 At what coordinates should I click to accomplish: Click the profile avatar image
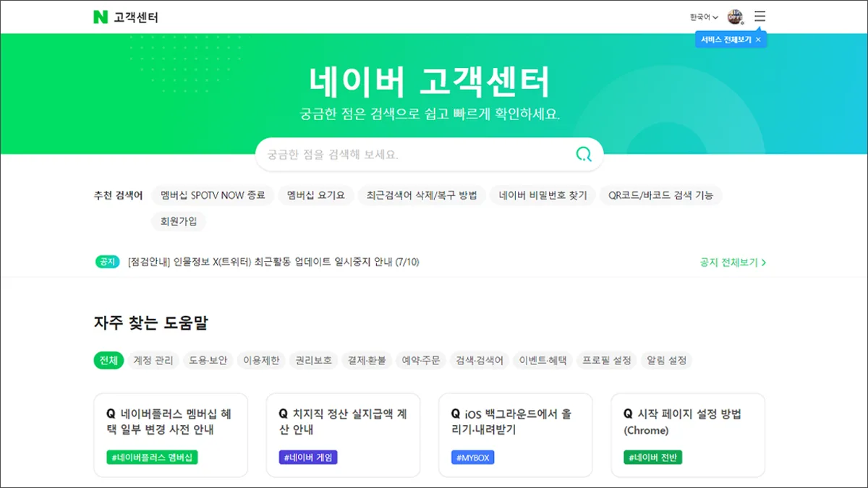coord(736,17)
